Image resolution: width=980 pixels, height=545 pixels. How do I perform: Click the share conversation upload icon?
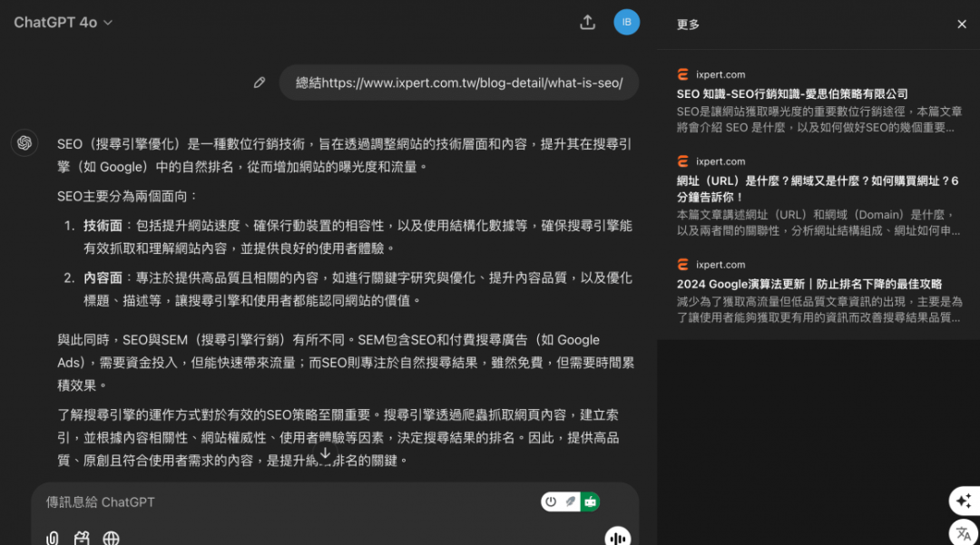pyautogui.click(x=587, y=23)
